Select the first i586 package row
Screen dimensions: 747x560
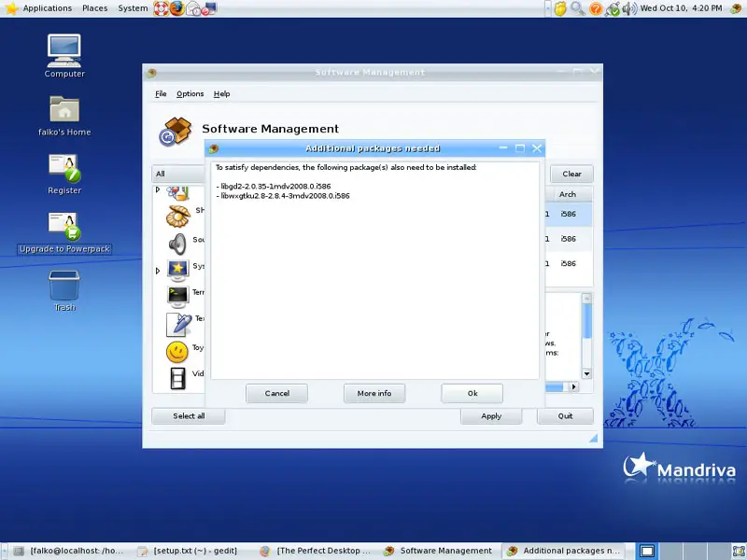coord(569,215)
